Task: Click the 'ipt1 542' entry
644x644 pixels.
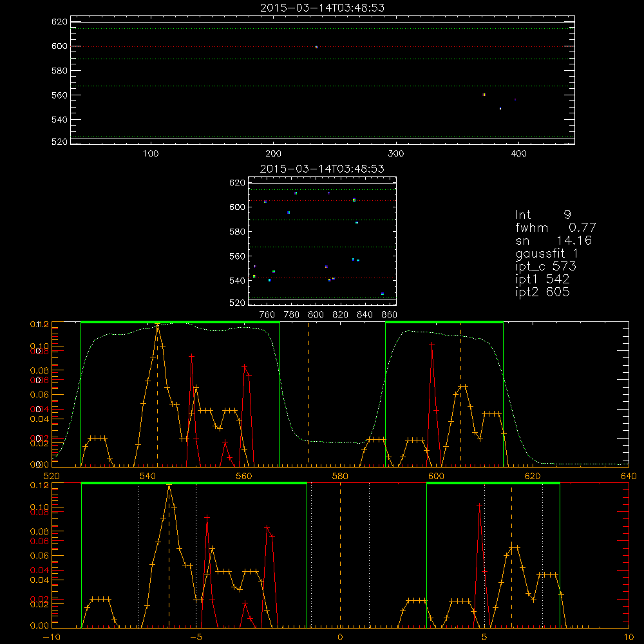Action: [x=542, y=279]
